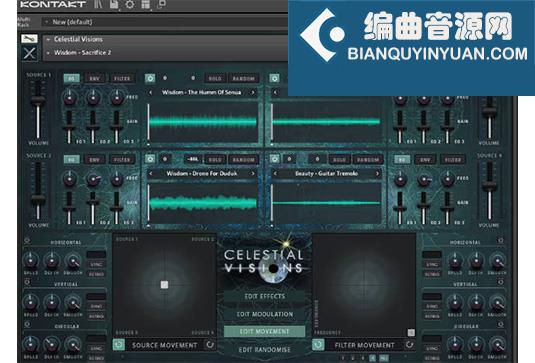Open the Wisdom - Drone For Duduk sample menu

pos(202,174)
